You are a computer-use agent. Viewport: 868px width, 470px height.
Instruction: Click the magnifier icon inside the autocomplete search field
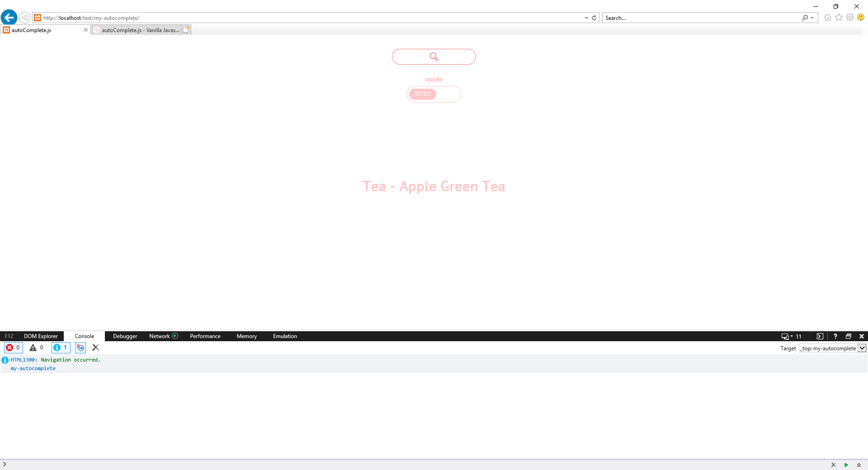click(x=434, y=56)
